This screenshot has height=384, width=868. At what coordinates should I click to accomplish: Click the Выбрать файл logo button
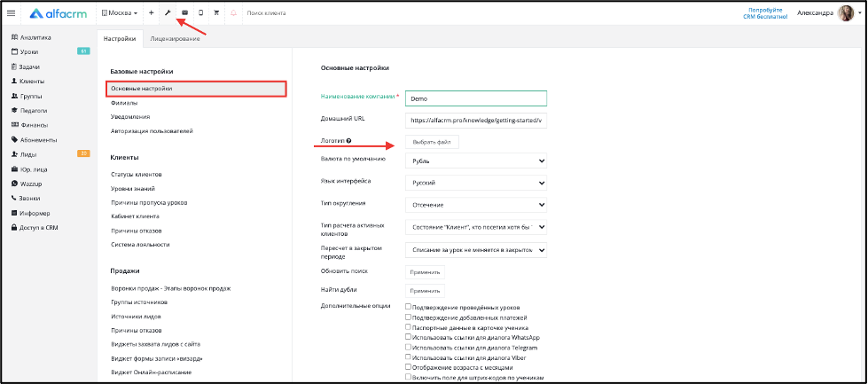432,142
